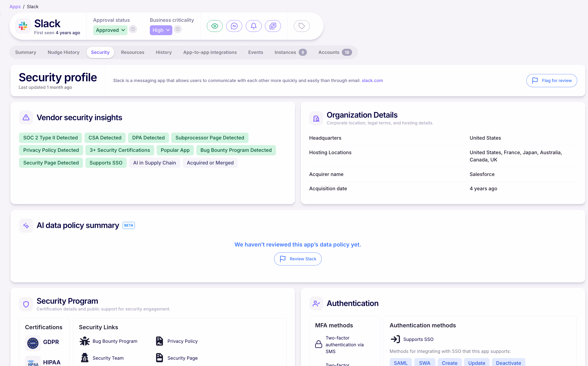The image size is (588, 366).
Task: Click the Flag for review button
Action: coord(551,80)
